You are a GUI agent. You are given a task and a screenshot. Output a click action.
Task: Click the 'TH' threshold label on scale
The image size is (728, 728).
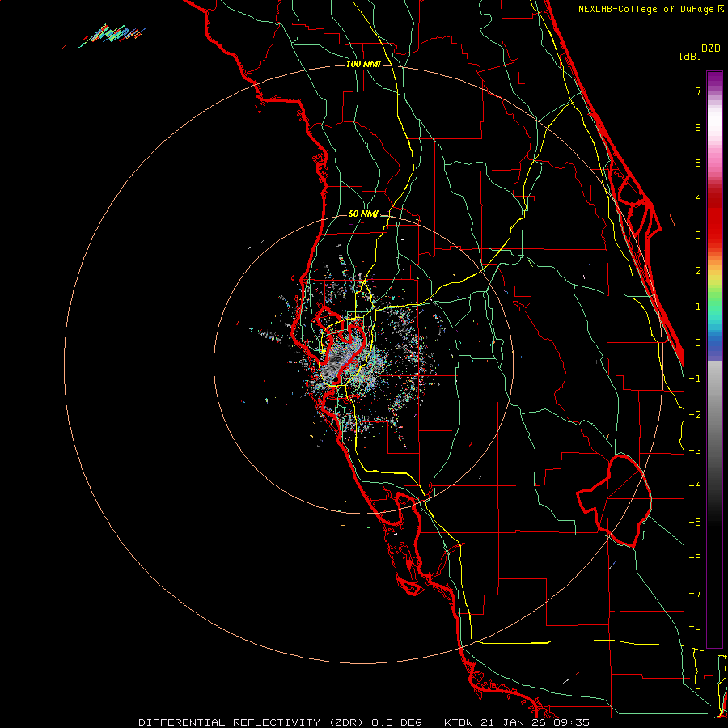point(695,630)
